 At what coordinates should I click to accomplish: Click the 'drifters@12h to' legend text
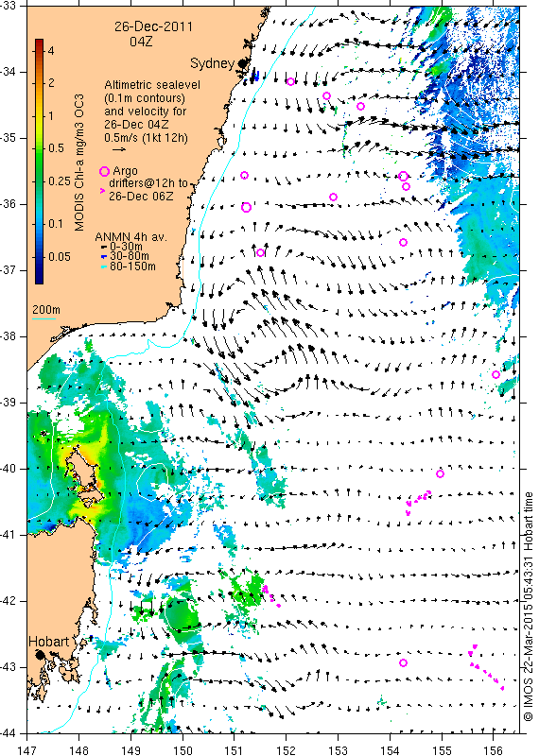(148, 183)
